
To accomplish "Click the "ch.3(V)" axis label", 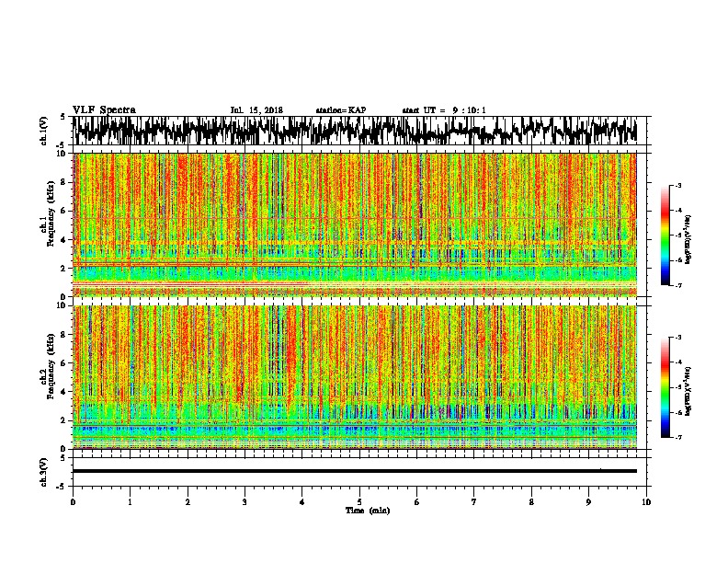I will point(44,472).
